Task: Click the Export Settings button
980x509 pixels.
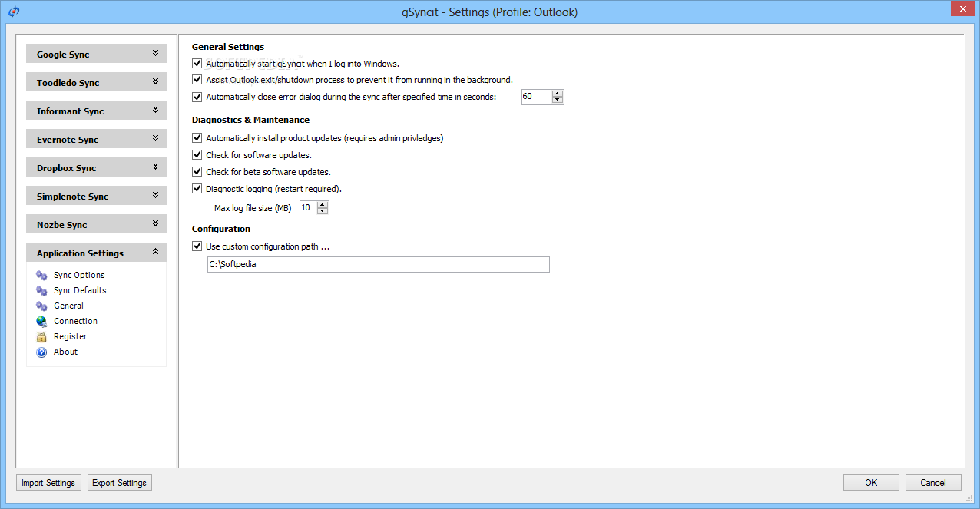Action: tap(119, 483)
